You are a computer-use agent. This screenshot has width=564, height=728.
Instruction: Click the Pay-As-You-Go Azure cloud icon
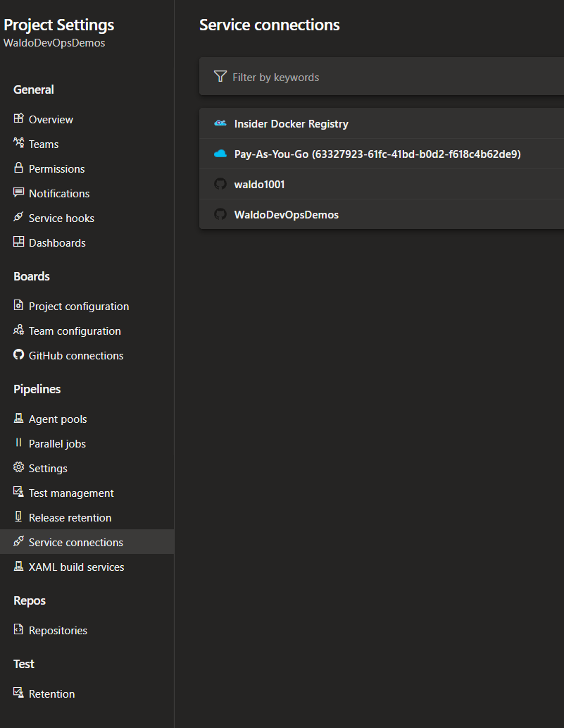[220, 154]
